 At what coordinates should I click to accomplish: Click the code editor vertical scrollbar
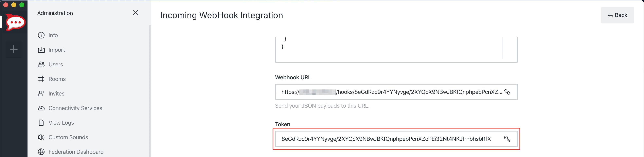pyautogui.click(x=502, y=48)
